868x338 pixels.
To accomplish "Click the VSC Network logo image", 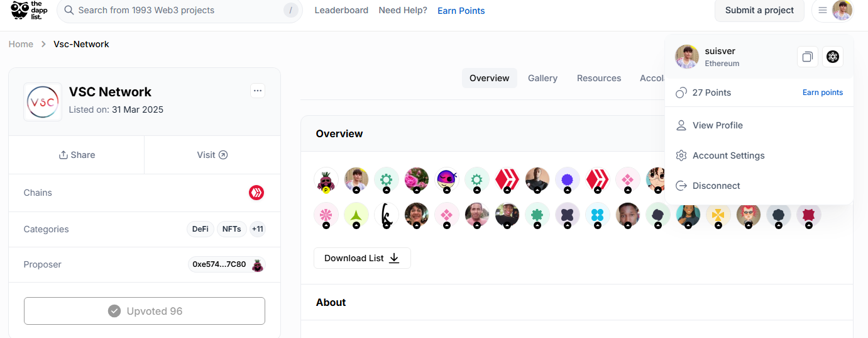I will tap(43, 102).
